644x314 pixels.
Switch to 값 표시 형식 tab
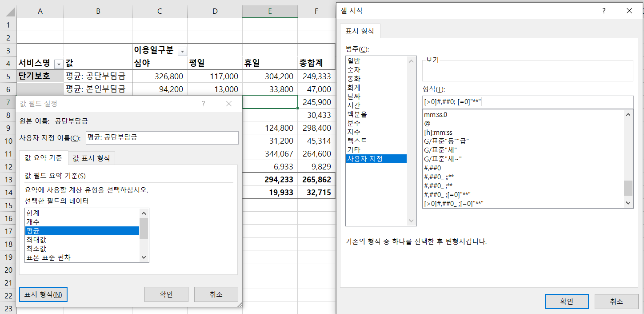(92, 158)
